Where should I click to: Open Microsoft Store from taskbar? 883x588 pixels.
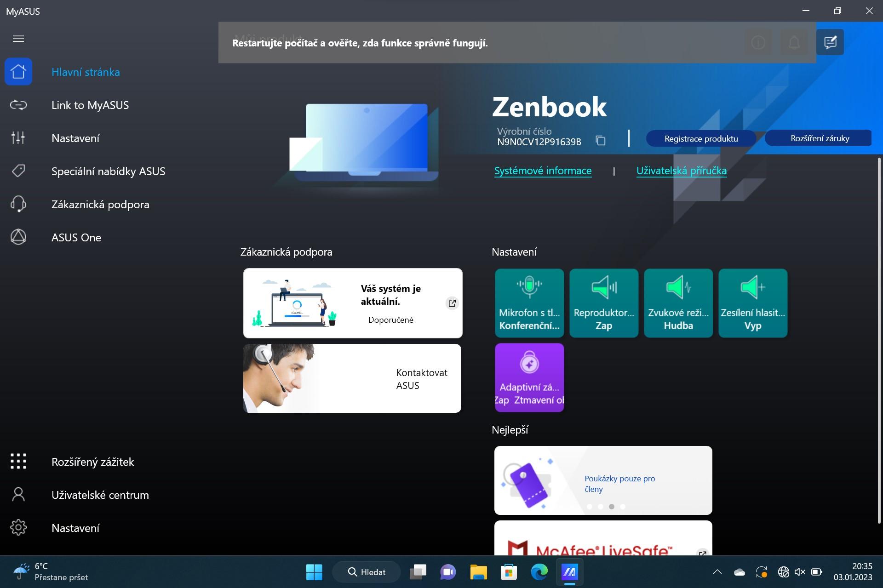[509, 572]
